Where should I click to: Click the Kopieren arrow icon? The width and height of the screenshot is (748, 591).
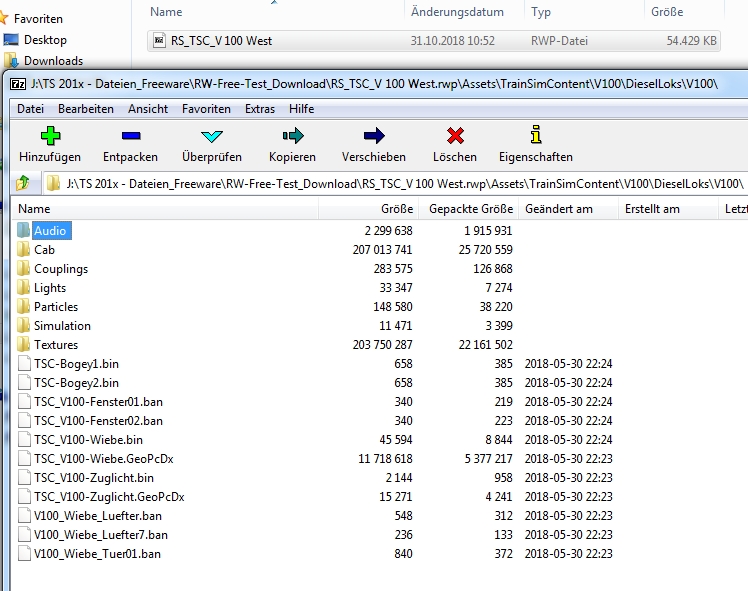(x=292, y=136)
